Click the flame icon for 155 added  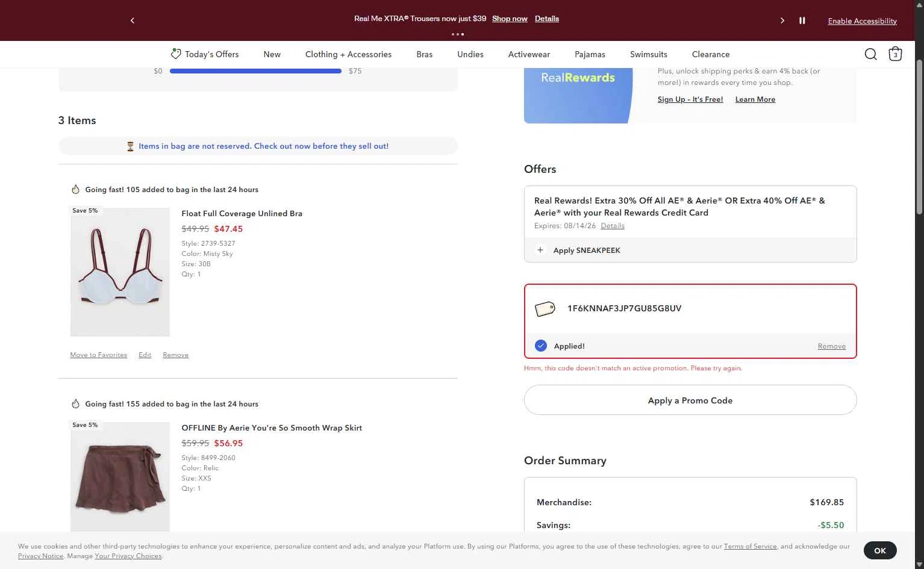point(75,404)
